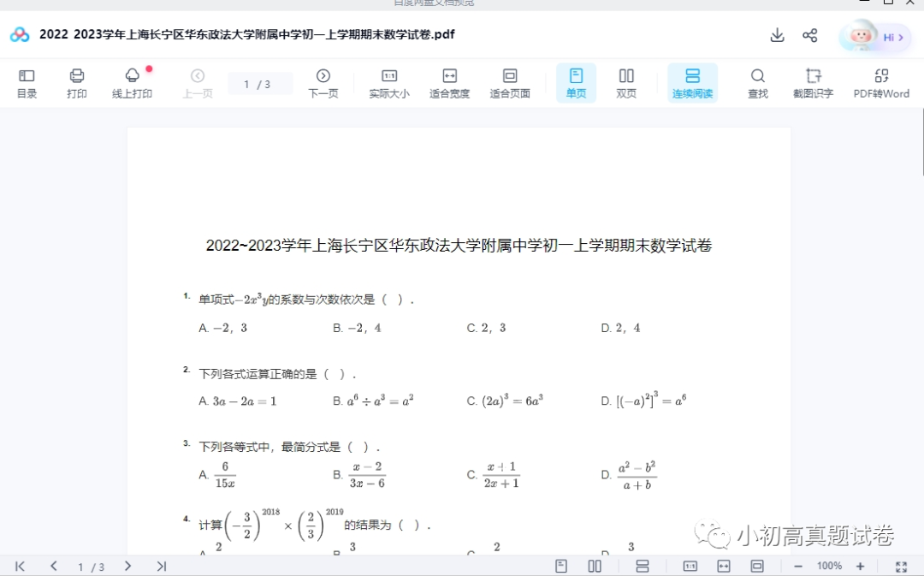Open 线上打印 online printing
Screen dimensions: 924x576
click(x=132, y=84)
